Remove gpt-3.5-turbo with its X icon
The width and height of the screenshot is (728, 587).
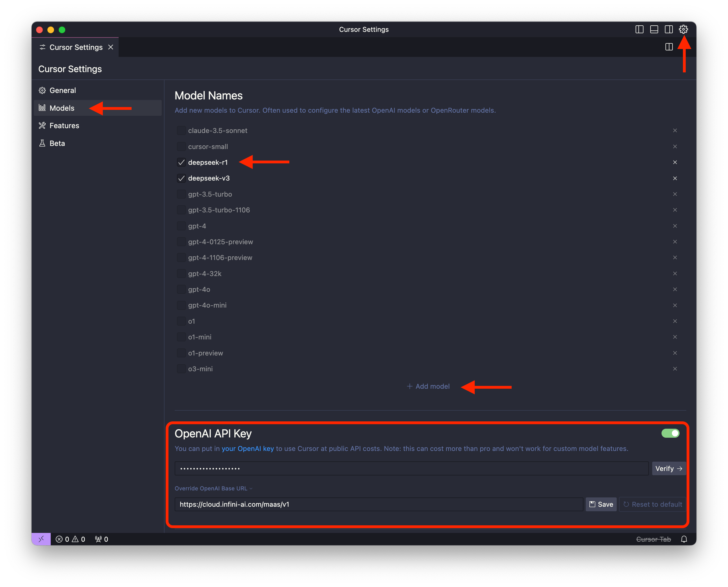coord(675,194)
